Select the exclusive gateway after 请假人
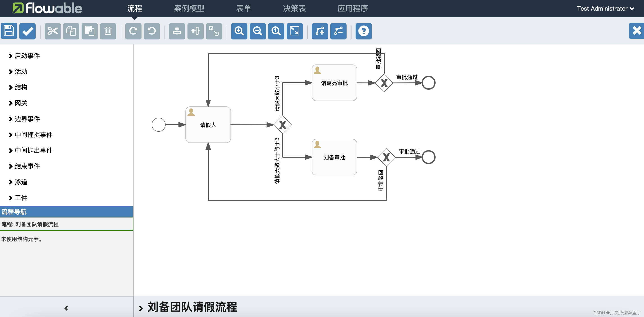Viewport: 644px width, 317px height. (283, 125)
